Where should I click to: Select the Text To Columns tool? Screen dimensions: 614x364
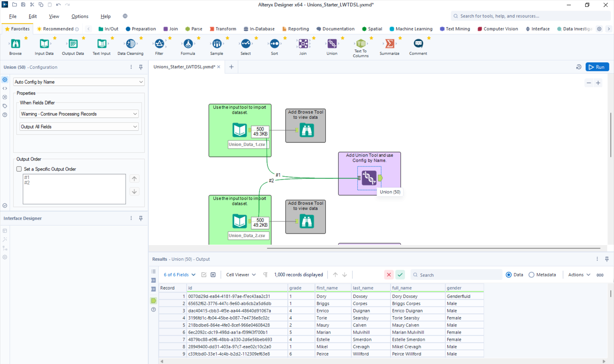click(361, 44)
